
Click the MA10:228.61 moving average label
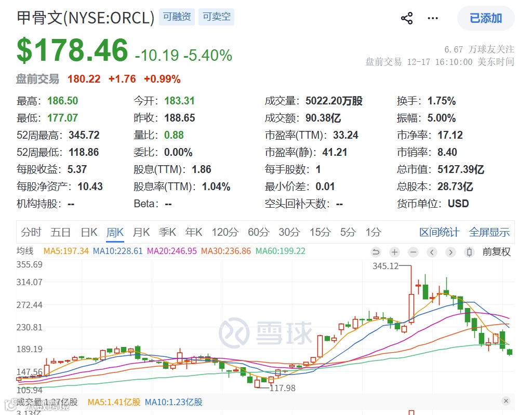point(118,251)
